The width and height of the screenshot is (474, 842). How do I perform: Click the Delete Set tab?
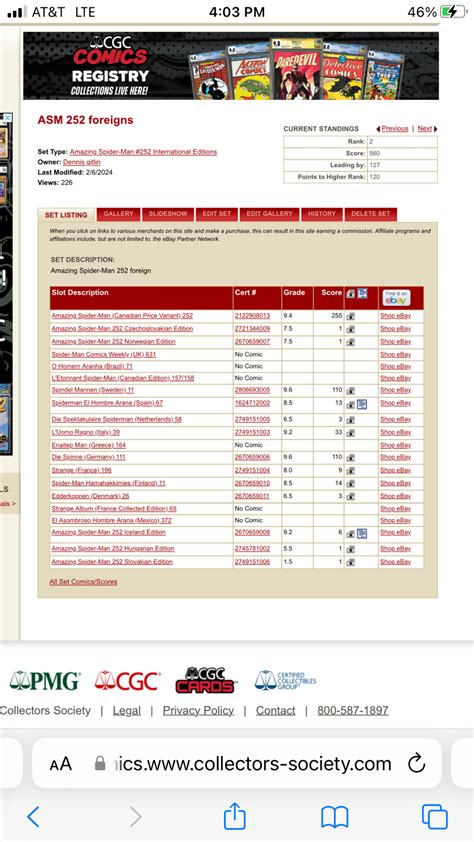371,214
